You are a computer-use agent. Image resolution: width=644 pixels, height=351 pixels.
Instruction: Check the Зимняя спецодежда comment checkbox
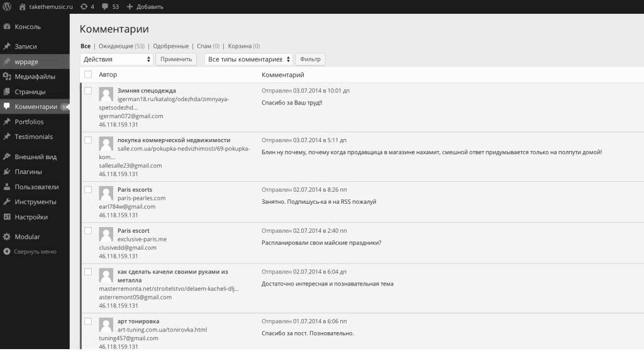(88, 91)
